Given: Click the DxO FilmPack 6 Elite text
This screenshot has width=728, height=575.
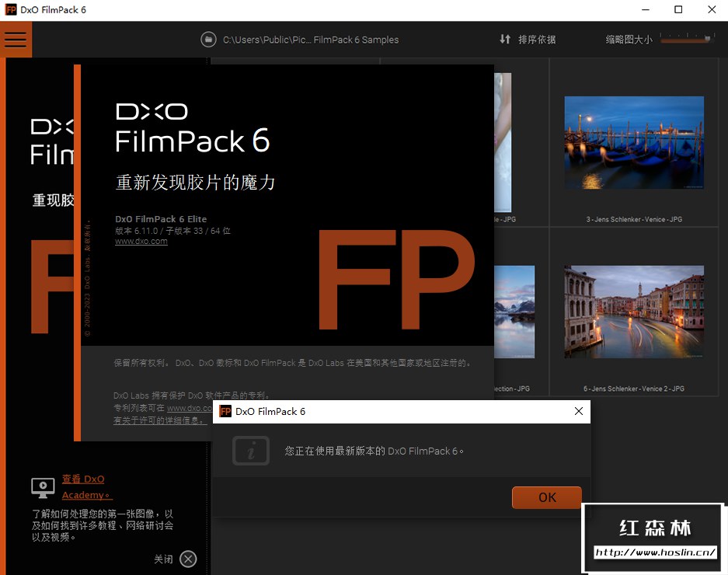Looking at the screenshot, I should [161, 219].
